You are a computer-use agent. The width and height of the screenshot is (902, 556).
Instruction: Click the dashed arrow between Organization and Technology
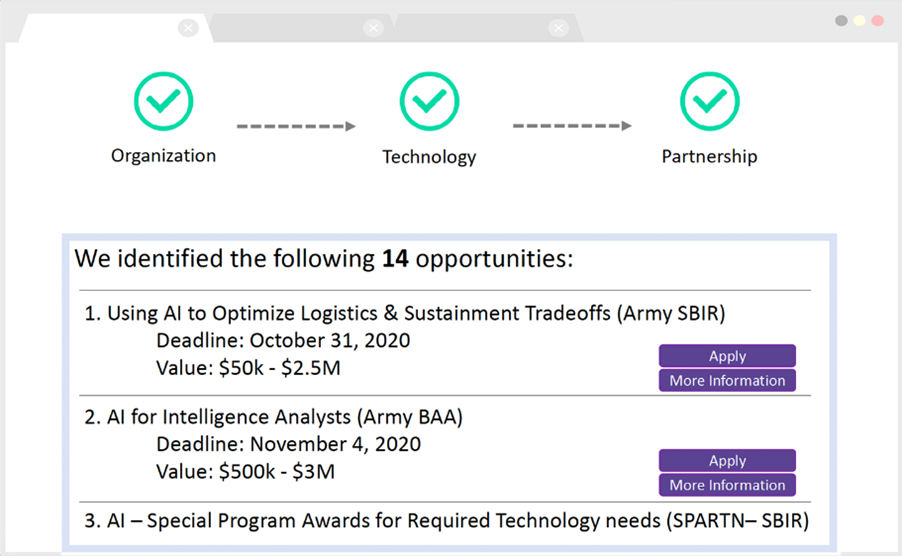[x=296, y=127]
